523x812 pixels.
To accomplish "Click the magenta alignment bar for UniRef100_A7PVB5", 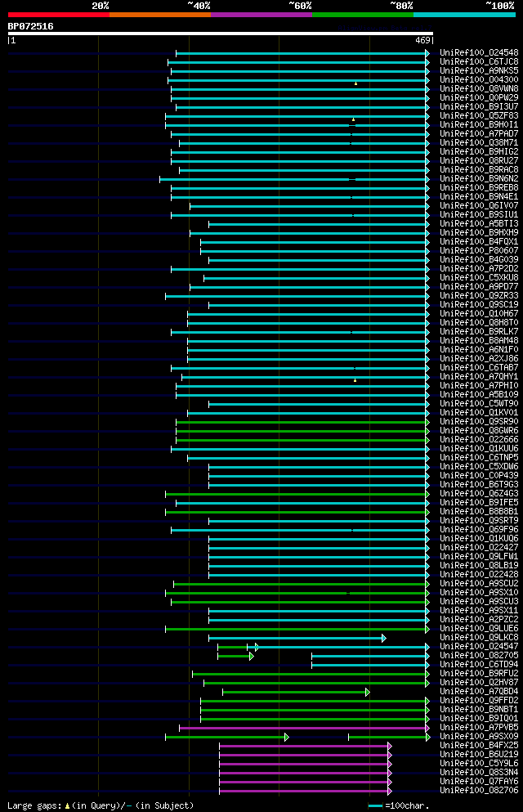I will pos(304,728).
